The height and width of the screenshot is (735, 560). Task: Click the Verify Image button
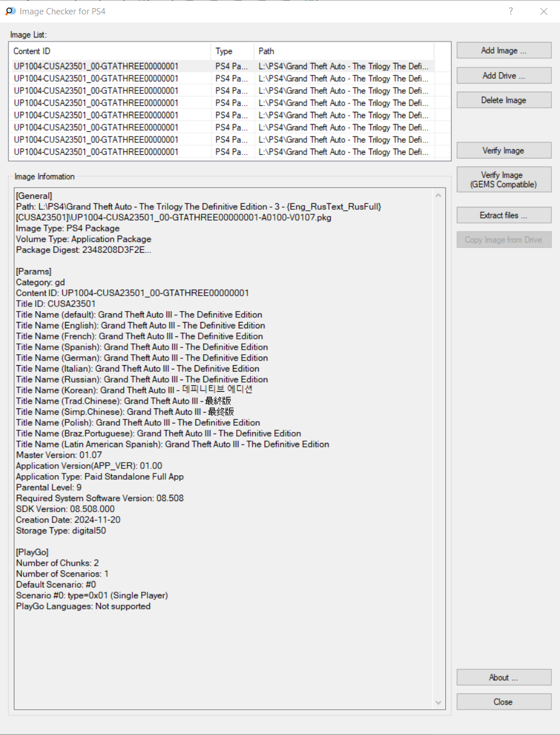pyautogui.click(x=504, y=150)
